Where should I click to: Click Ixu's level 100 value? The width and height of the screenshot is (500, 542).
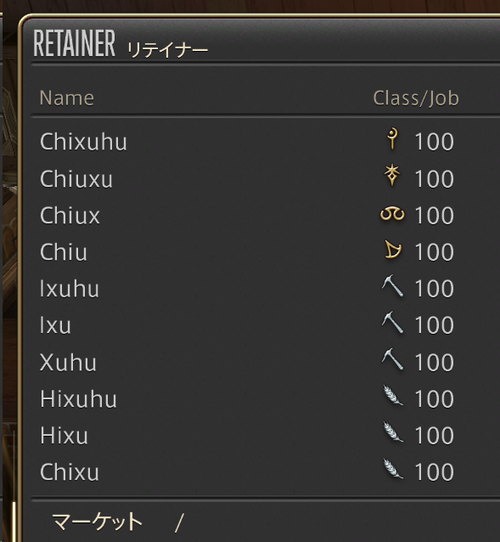pos(434,325)
